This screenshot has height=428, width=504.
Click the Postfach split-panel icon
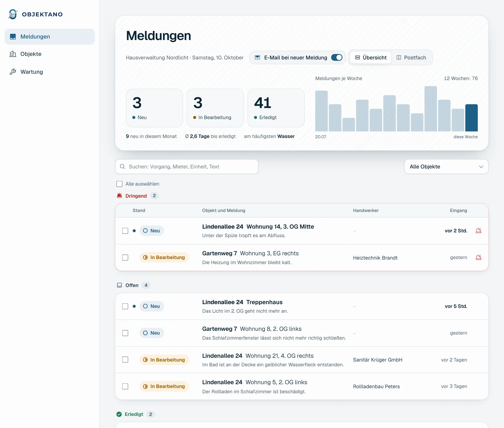pyautogui.click(x=399, y=57)
